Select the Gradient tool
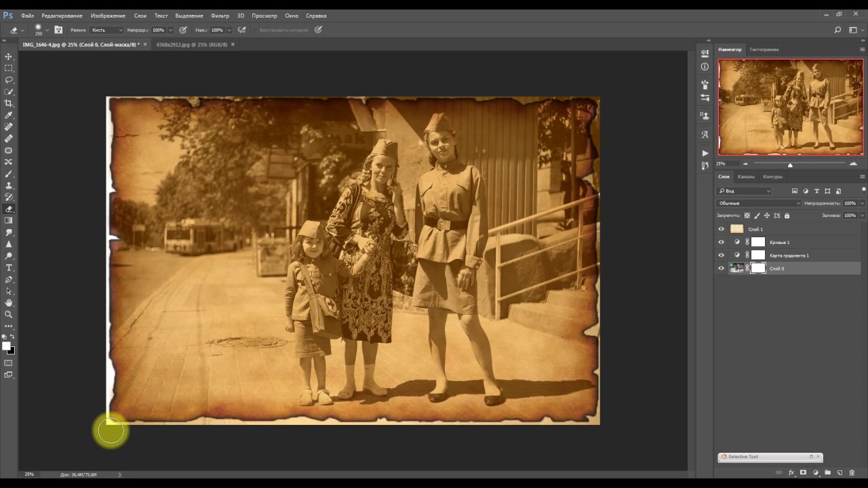 point(9,220)
